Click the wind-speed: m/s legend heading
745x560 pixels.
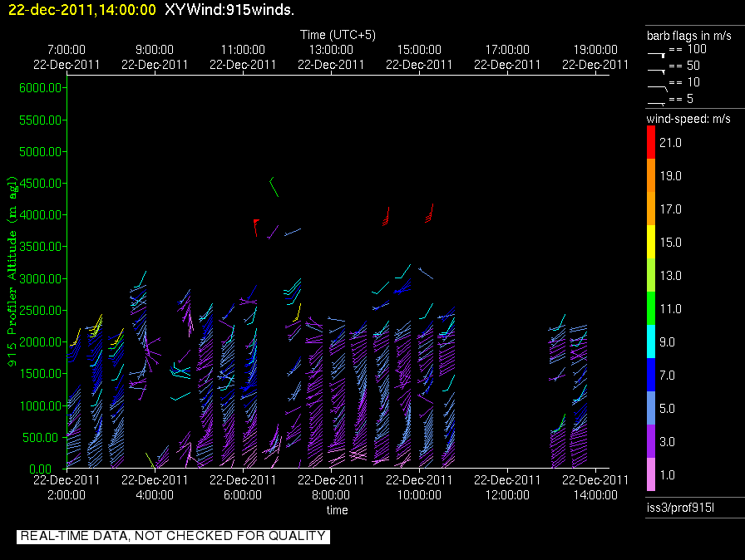click(x=688, y=119)
